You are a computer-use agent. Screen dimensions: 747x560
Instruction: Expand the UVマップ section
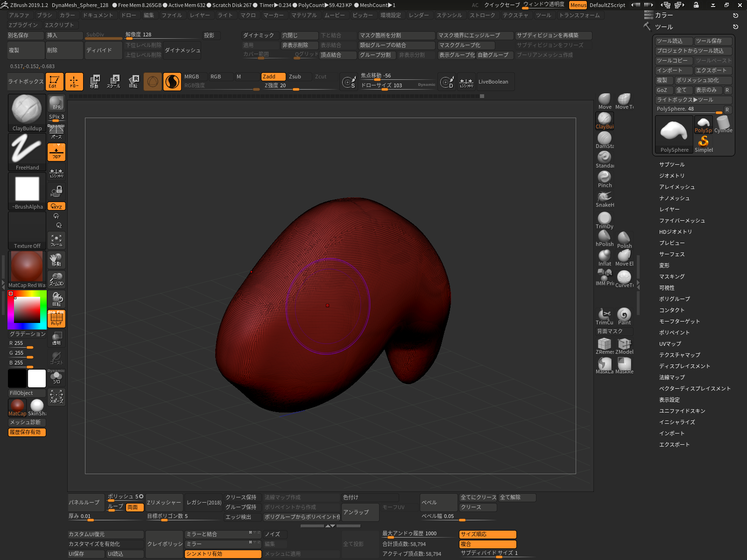[x=670, y=344]
